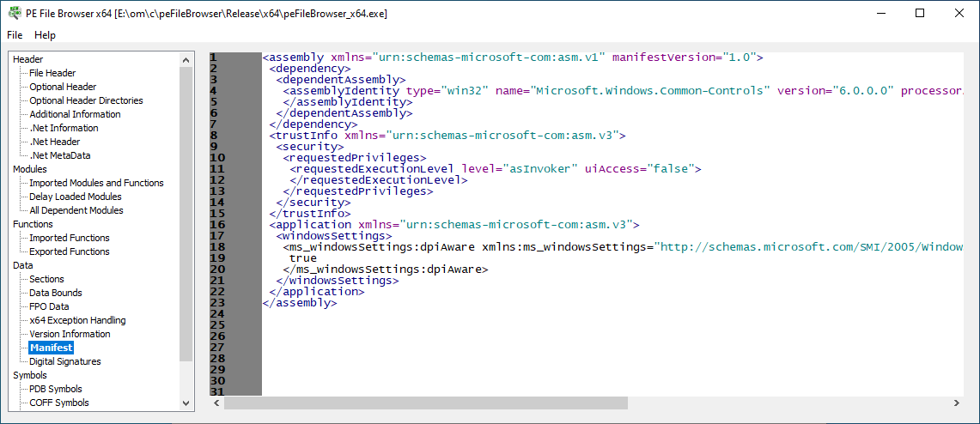Open Digital Signatures entry
The height and width of the screenshot is (424, 980).
coord(65,361)
